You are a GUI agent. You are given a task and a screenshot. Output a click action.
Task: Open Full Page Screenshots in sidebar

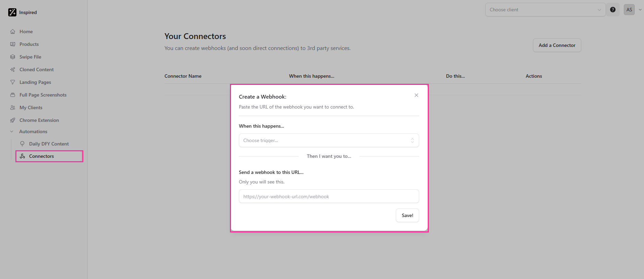[x=43, y=95]
